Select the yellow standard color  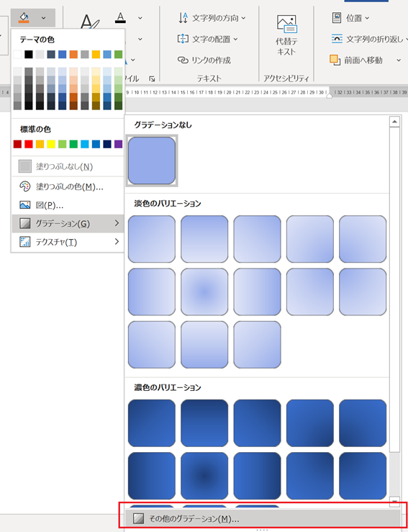[51, 144]
